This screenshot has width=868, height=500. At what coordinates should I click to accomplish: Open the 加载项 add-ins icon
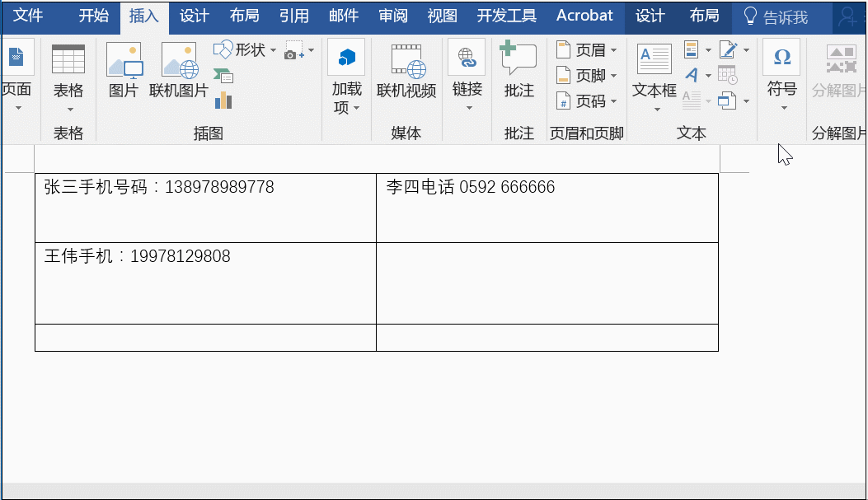pos(346,57)
